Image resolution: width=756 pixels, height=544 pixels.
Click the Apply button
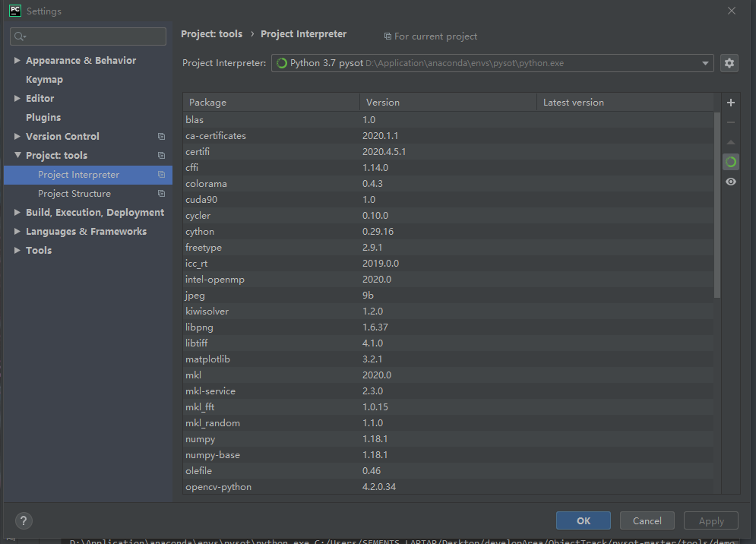[711, 520]
